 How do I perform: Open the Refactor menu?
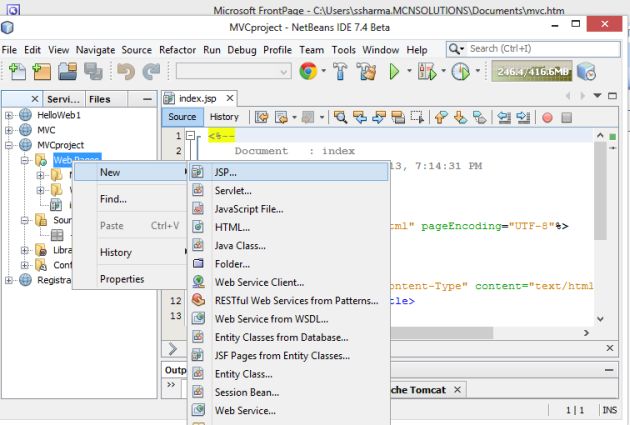(x=177, y=50)
